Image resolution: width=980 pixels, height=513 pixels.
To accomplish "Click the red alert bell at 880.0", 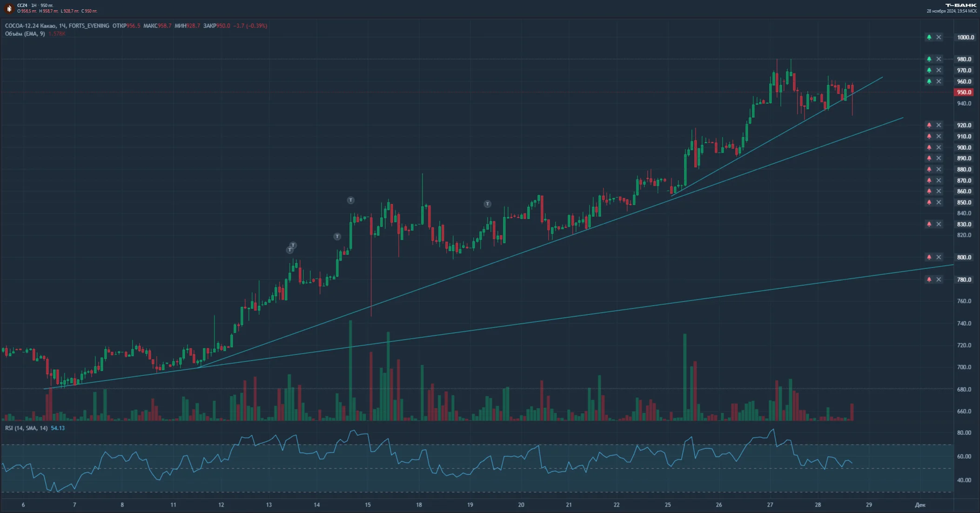I will pos(929,169).
